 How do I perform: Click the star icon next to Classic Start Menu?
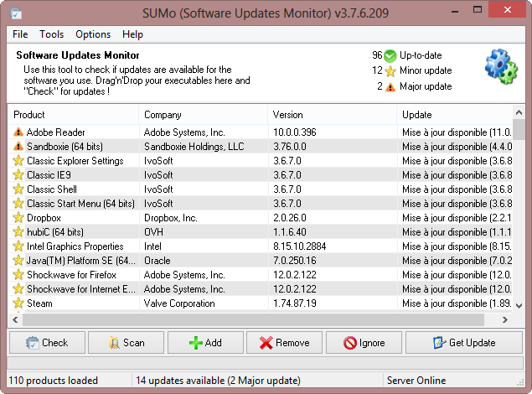[x=18, y=203]
